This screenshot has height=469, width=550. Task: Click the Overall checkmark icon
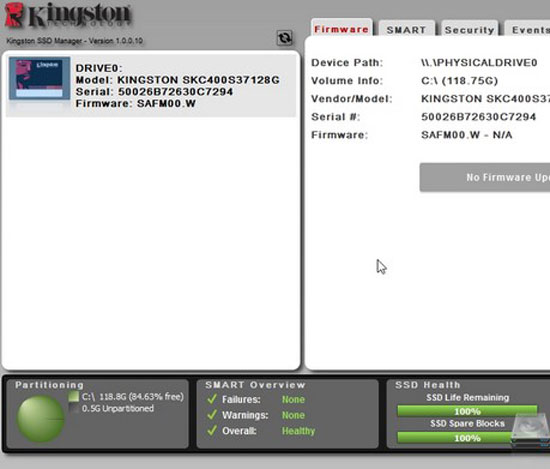coord(212,430)
